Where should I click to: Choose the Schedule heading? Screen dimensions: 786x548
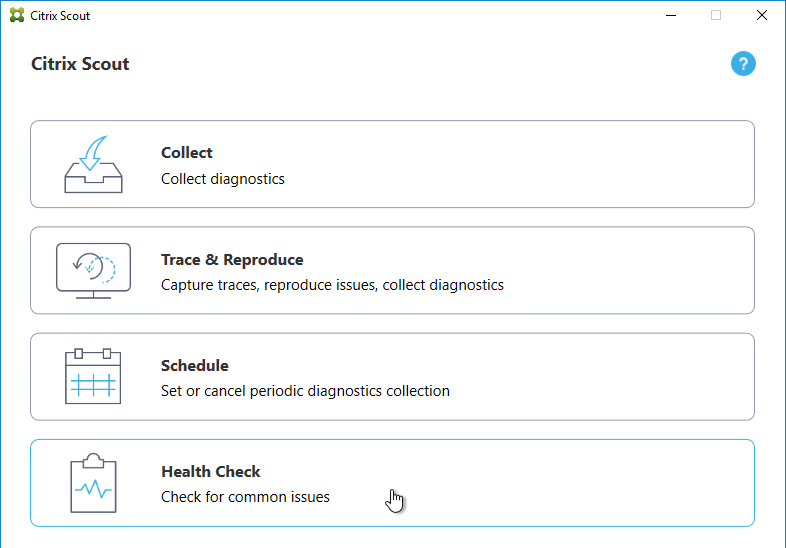tap(194, 366)
